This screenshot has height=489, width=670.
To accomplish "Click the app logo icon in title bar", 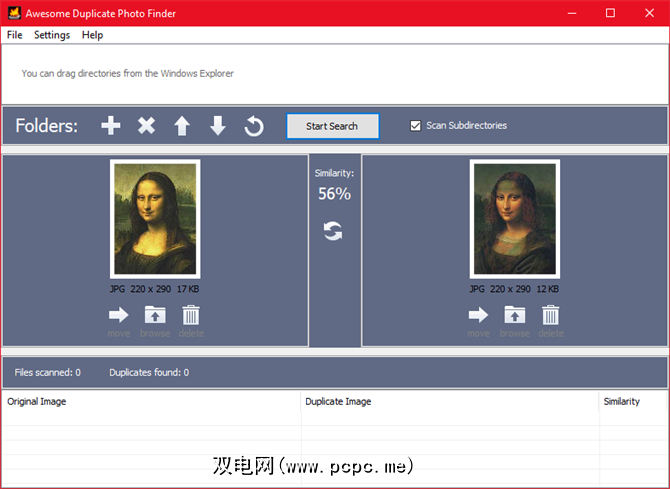I will coord(15,13).
